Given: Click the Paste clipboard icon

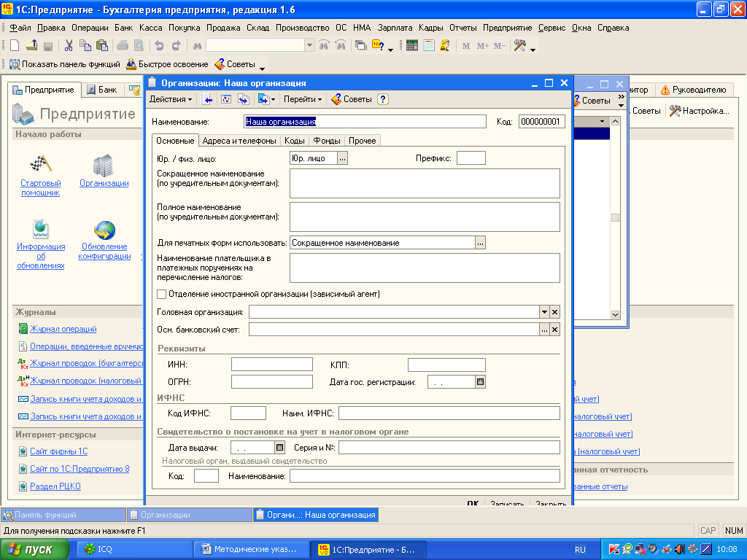Looking at the screenshot, I should [102, 46].
